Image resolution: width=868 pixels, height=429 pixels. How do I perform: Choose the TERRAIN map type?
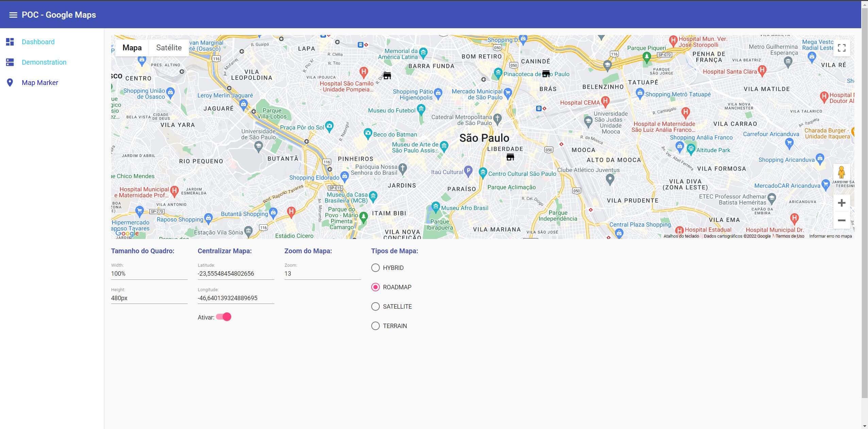tap(375, 326)
